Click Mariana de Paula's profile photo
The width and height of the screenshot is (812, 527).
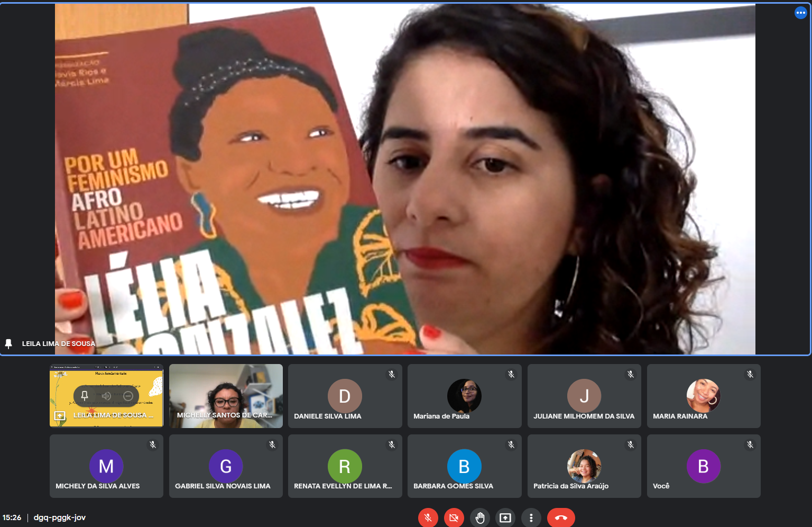point(464,396)
